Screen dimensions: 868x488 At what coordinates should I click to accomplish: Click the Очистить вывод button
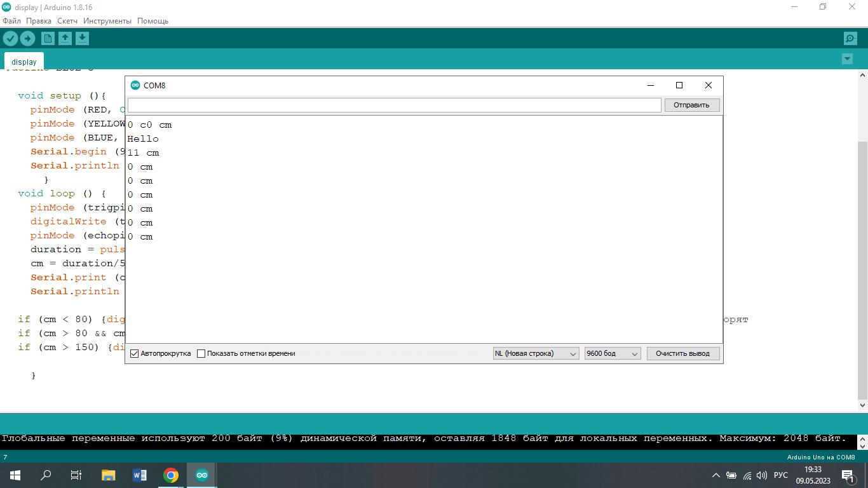(683, 353)
